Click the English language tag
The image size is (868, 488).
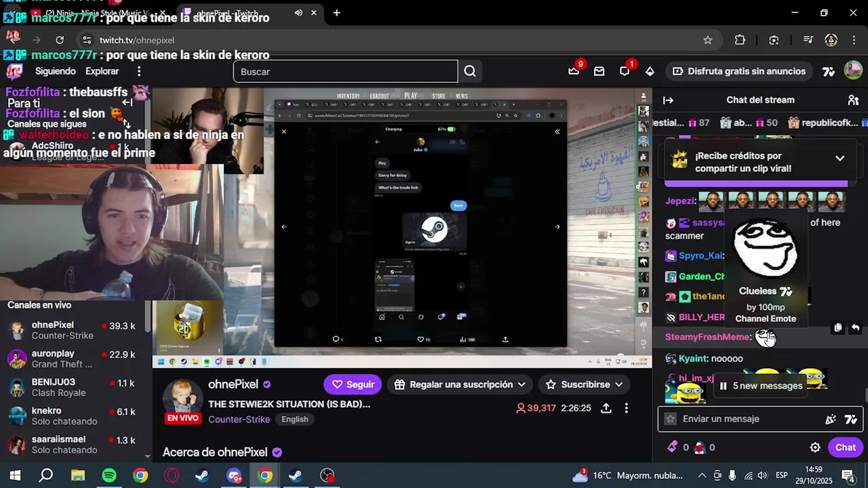click(294, 419)
